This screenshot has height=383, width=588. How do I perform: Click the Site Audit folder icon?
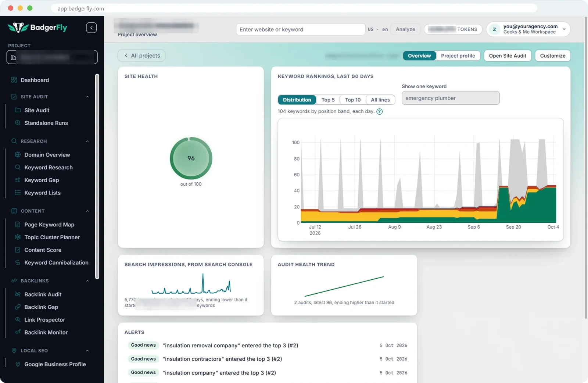click(18, 110)
